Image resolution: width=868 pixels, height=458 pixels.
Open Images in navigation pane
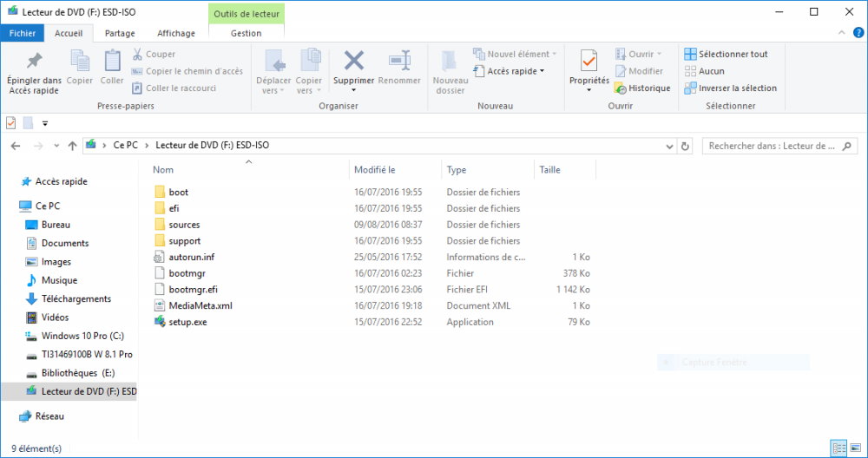tap(56, 262)
